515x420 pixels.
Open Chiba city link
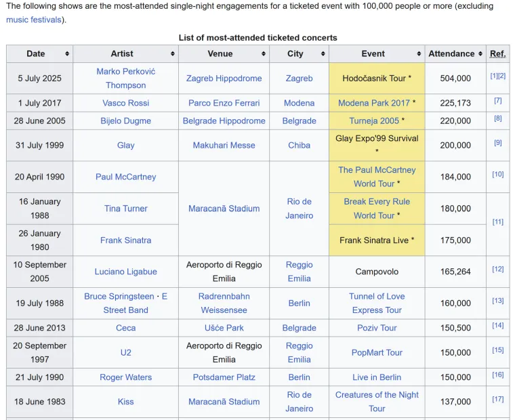point(300,145)
